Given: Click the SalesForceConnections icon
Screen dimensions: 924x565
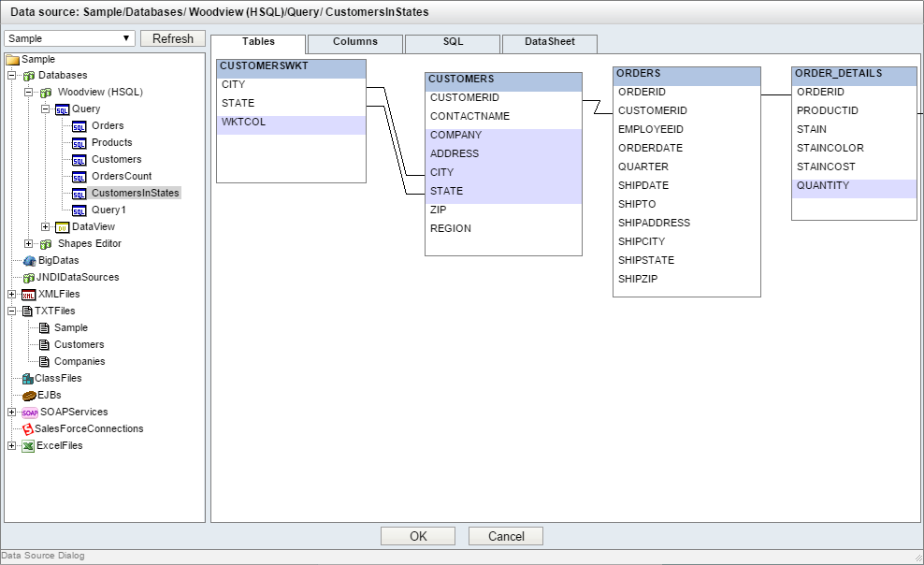Looking at the screenshot, I should click(28, 429).
